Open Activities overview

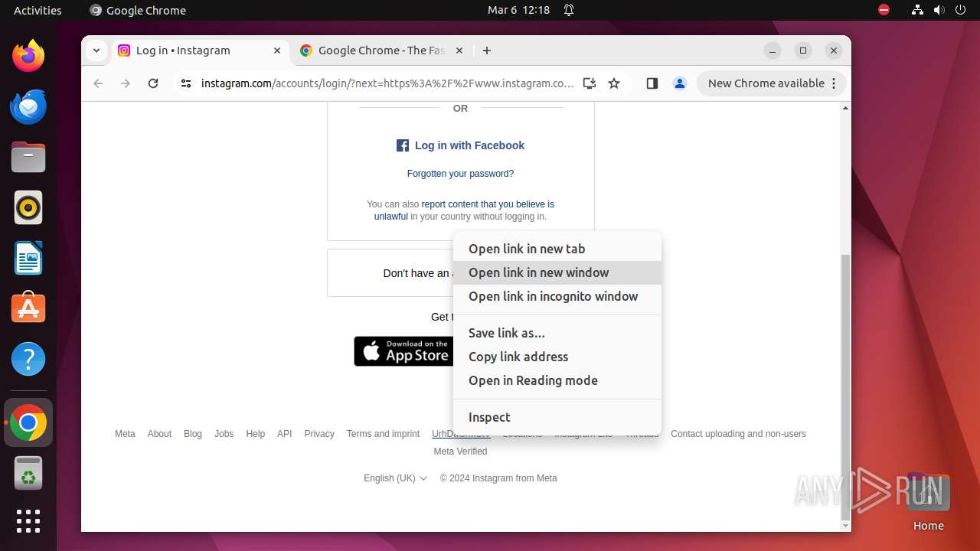click(x=38, y=10)
